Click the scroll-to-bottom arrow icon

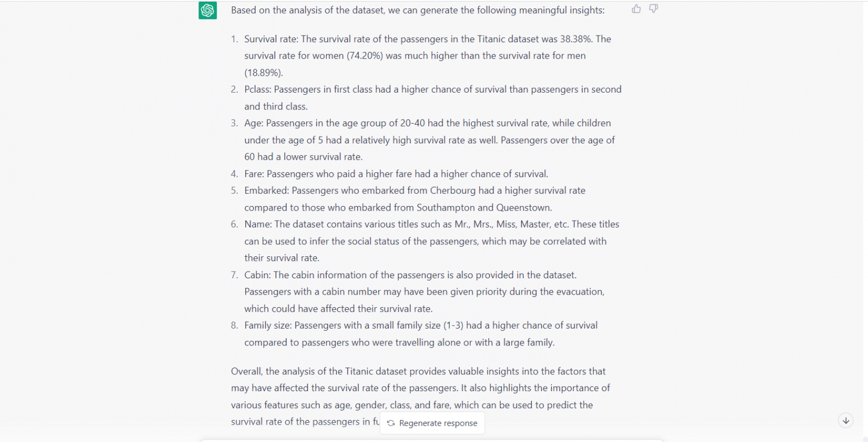(x=845, y=420)
